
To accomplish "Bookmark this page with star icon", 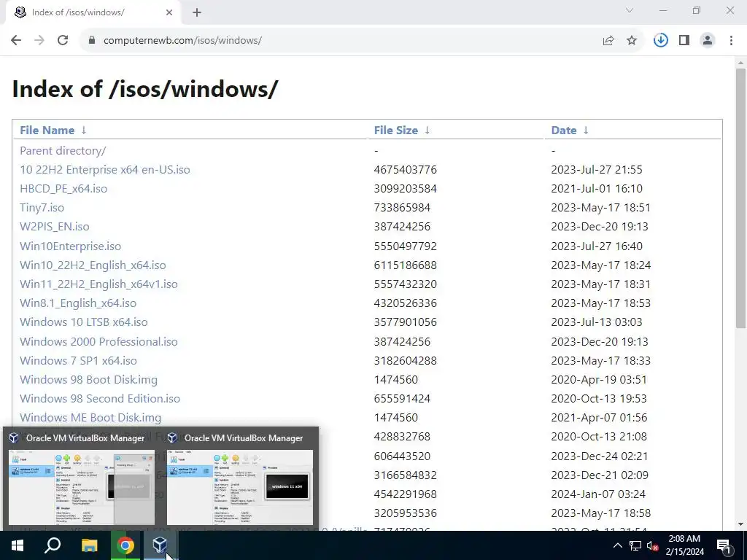I will click(632, 41).
